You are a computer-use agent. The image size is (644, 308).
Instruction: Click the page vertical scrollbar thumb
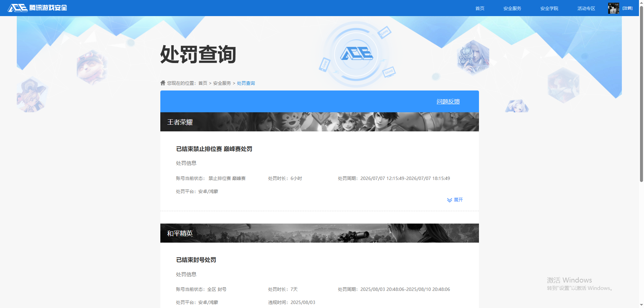[641, 94]
